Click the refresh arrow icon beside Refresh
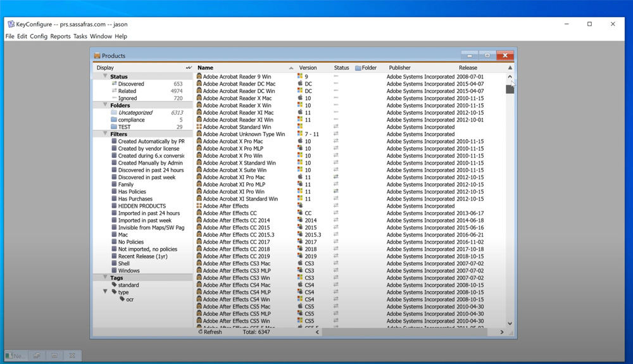 click(200, 332)
